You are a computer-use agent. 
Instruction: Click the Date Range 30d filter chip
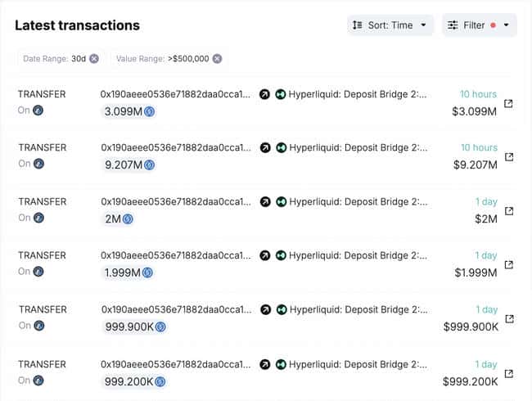pyautogui.click(x=56, y=59)
